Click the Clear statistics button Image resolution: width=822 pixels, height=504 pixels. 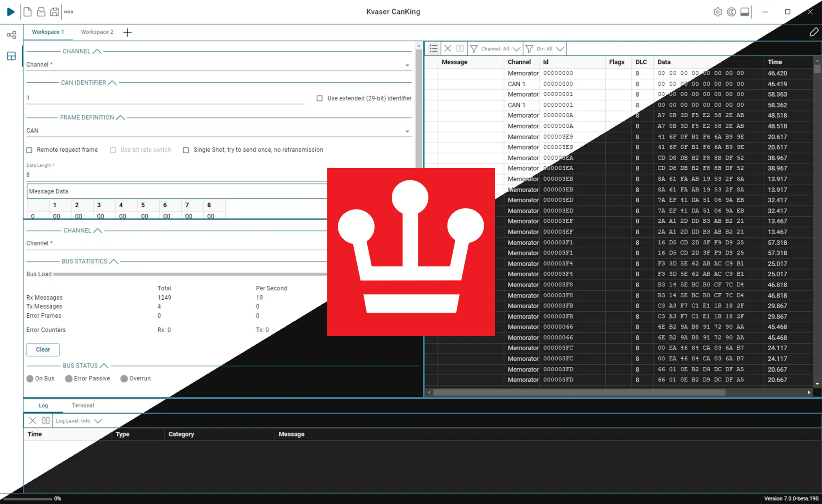point(43,350)
